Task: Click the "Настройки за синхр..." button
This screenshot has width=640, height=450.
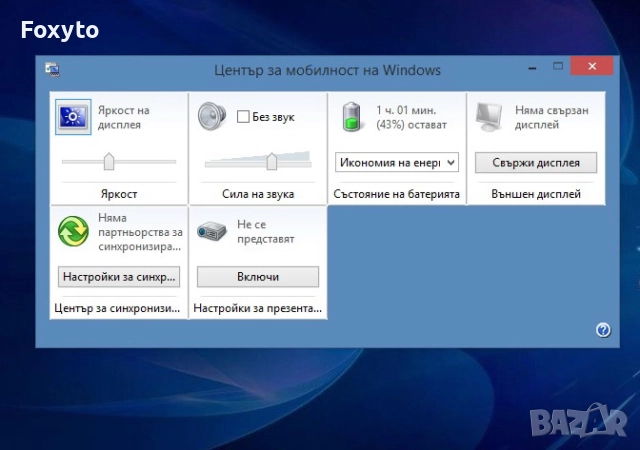Action: click(119, 276)
